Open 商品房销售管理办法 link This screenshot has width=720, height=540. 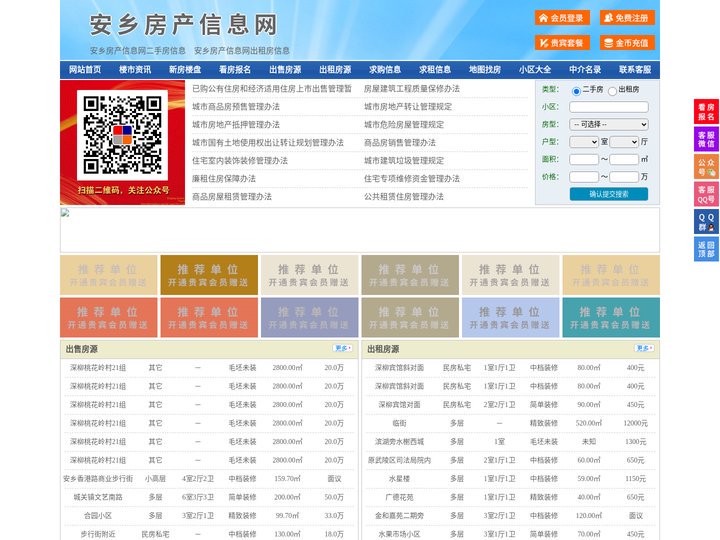tap(400, 143)
